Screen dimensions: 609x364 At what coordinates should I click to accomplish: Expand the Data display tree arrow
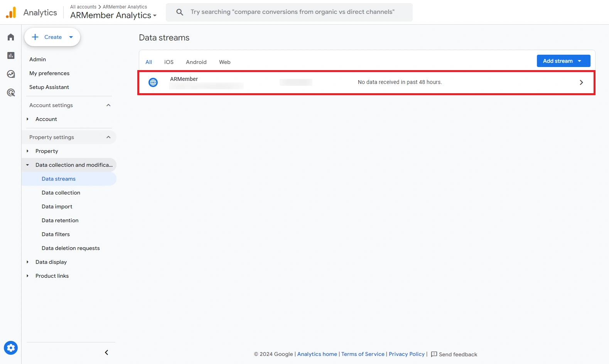click(x=27, y=262)
